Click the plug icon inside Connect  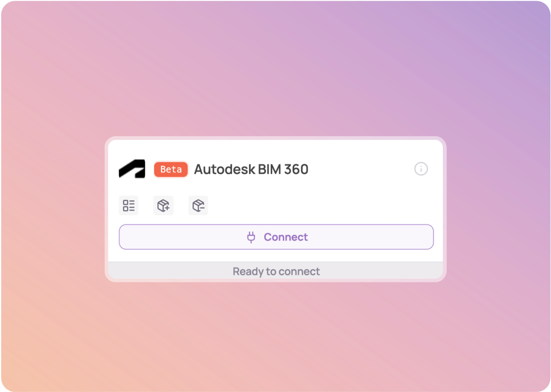tap(251, 237)
